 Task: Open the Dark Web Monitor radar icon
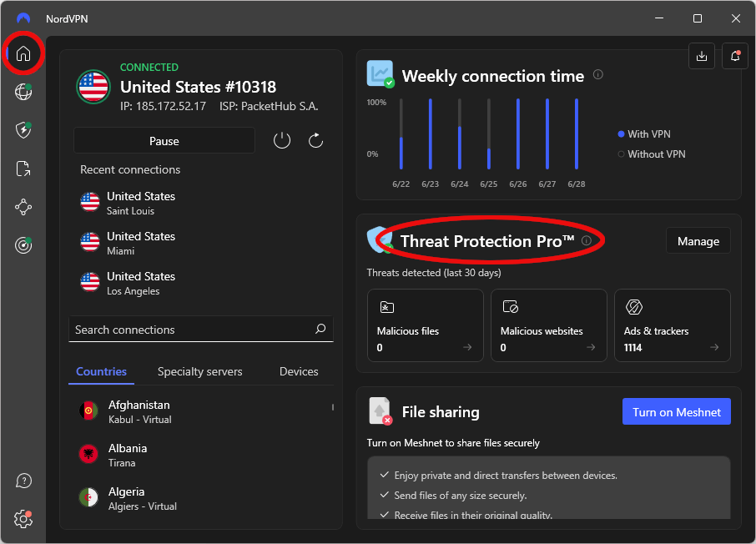point(23,245)
